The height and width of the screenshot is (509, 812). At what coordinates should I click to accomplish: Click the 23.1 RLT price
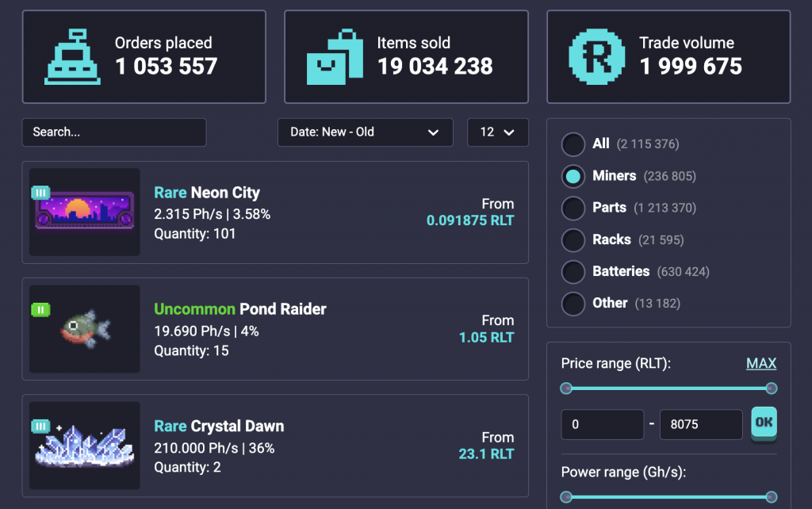point(486,454)
